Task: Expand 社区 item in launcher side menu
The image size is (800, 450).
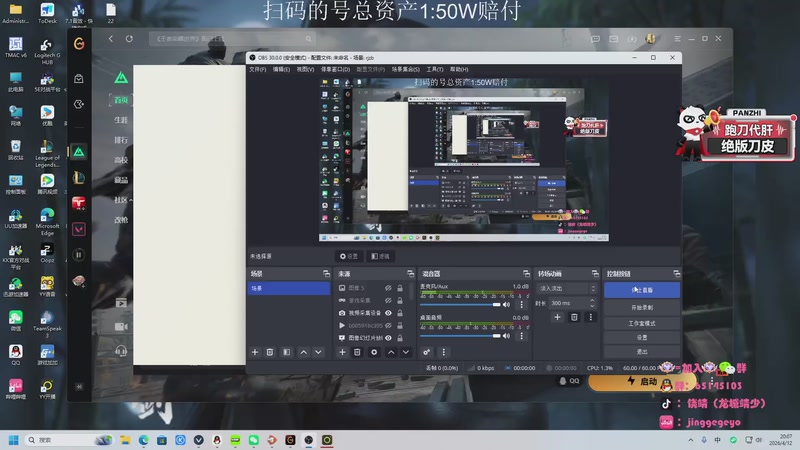Action: pyautogui.click(x=122, y=200)
